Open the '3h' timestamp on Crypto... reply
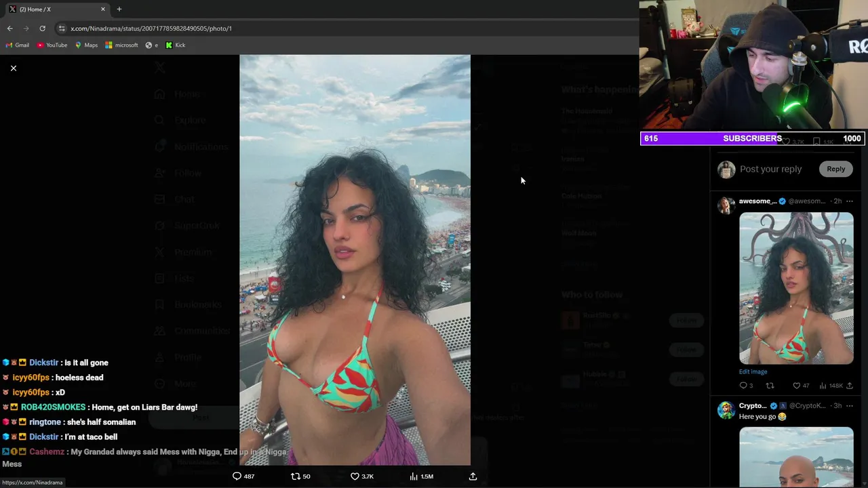 837,406
